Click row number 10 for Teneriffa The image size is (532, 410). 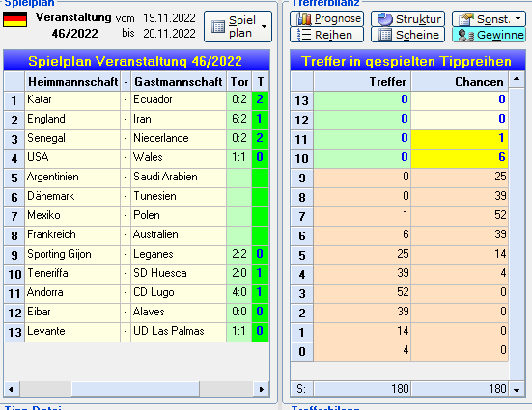point(14,274)
